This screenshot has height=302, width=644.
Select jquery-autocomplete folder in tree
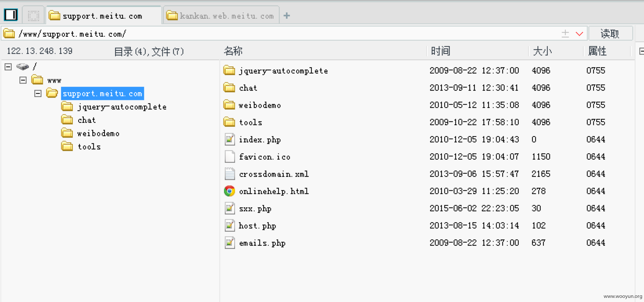point(122,107)
